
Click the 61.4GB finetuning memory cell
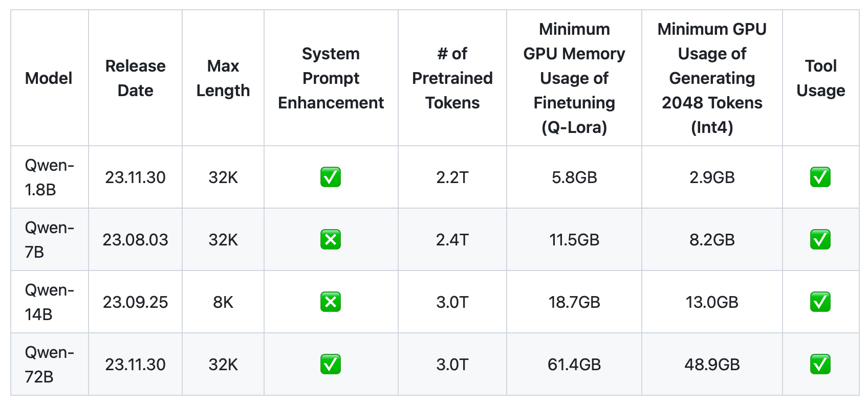coord(574,365)
